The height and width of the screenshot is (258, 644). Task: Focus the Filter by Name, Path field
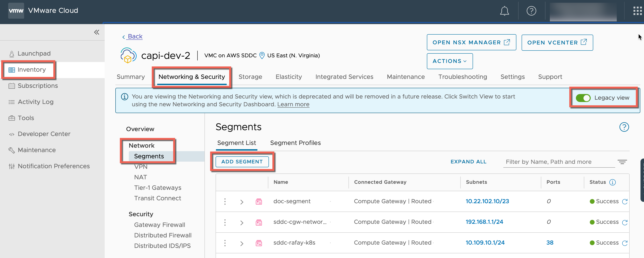click(x=559, y=162)
